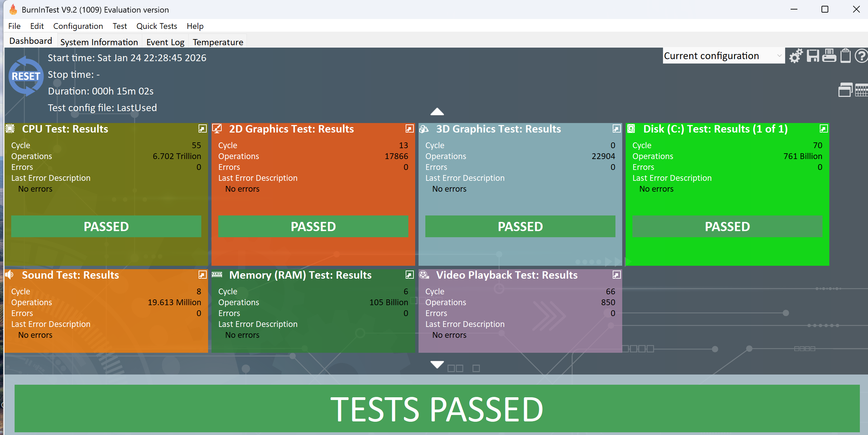The width and height of the screenshot is (868, 435).
Task: Pop out the Disk (C:) Test window
Action: coord(824,128)
